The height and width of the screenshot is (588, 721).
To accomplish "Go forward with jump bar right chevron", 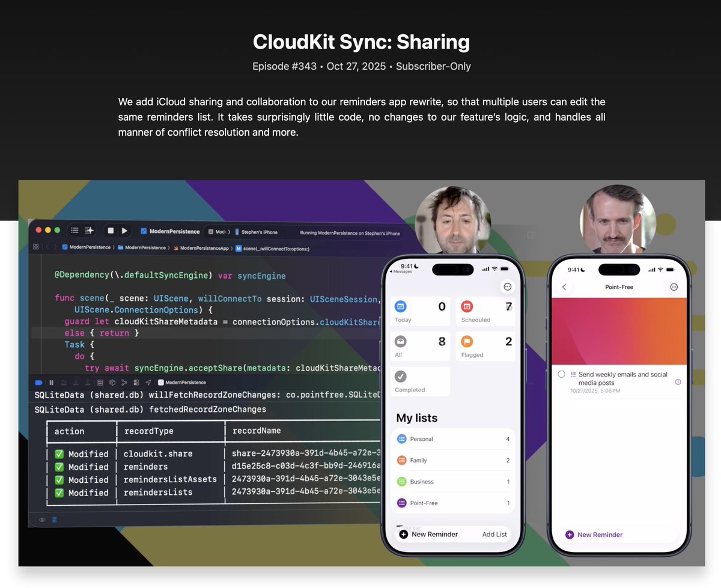I will click(x=55, y=247).
